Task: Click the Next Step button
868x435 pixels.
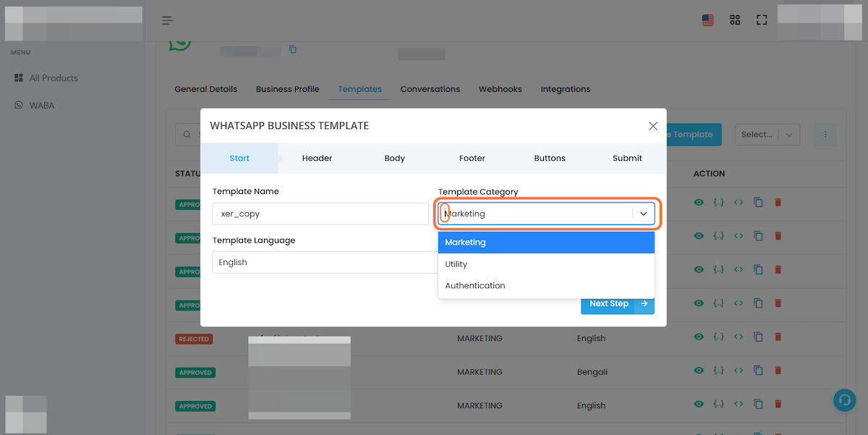Action: click(x=618, y=303)
